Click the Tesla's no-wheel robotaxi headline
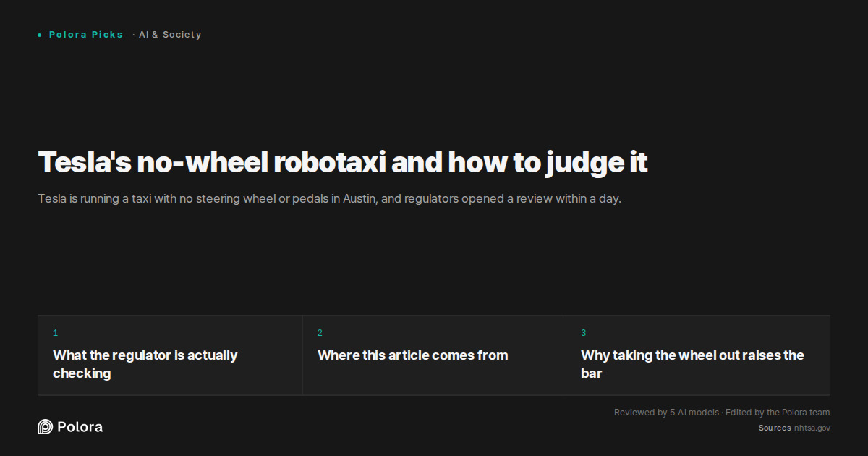The image size is (868, 456). coord(342,163)
